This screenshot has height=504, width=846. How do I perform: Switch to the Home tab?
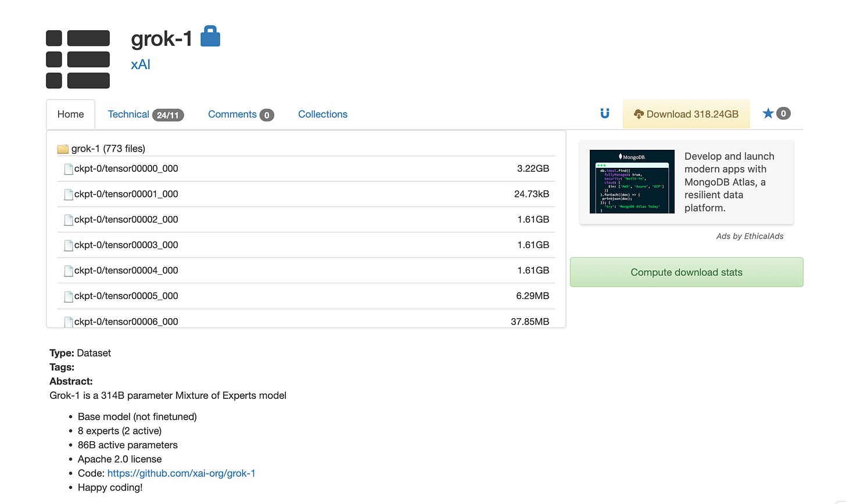pos(71,114)
